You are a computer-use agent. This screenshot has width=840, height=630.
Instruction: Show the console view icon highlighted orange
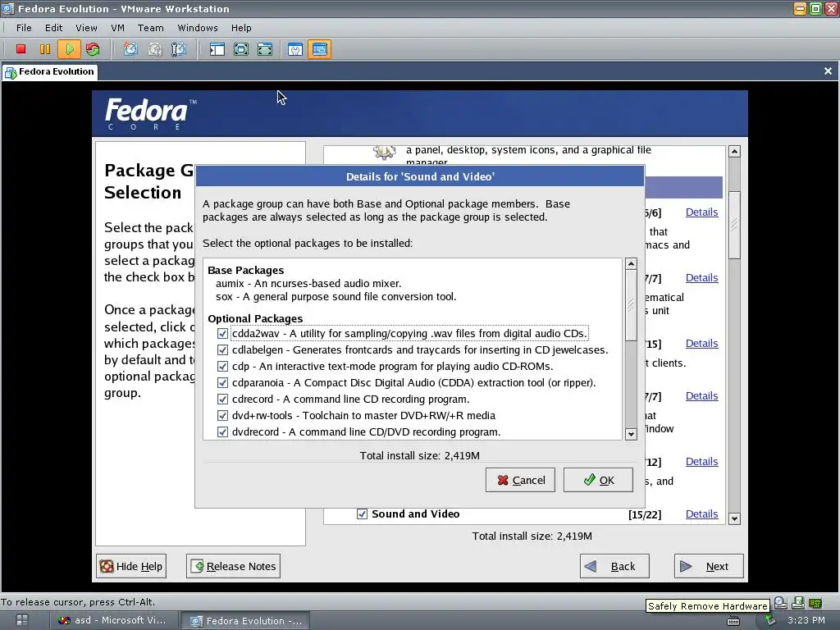point(319,49)
